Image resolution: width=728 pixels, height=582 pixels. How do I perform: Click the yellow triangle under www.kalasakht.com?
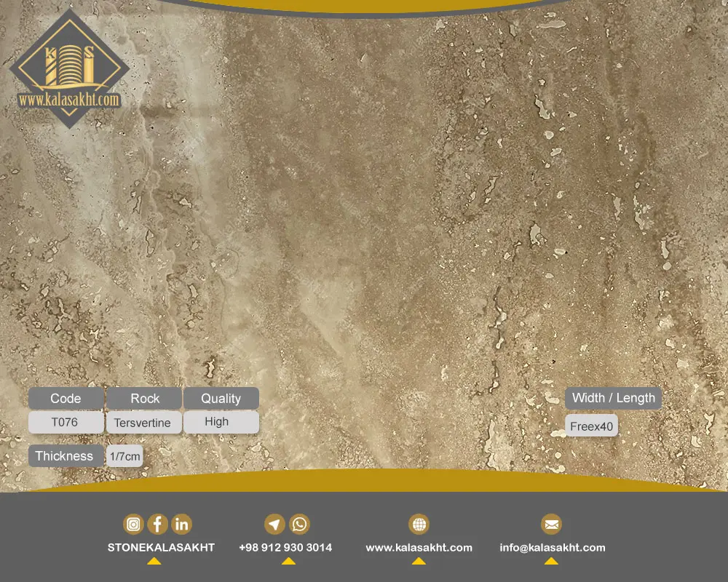click(419, 561)
